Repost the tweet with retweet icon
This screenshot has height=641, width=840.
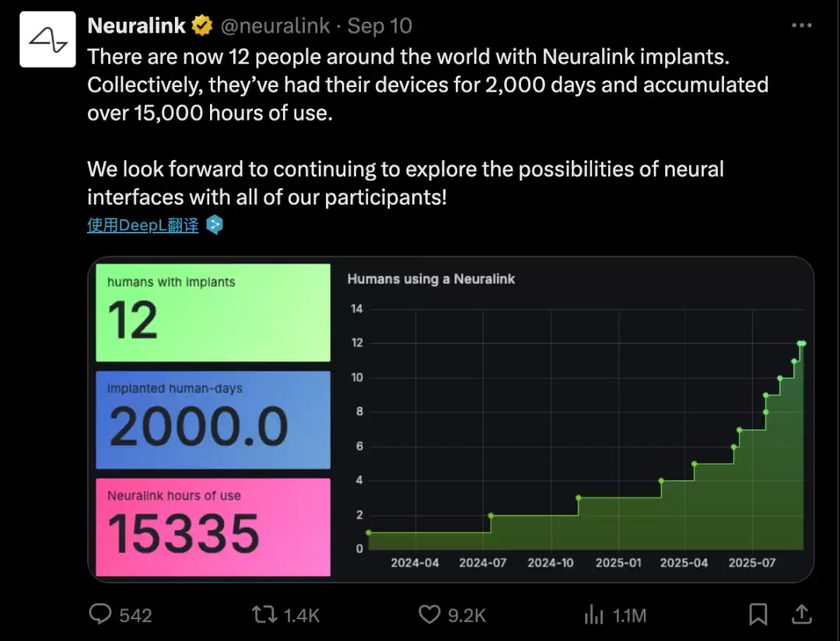coord(264,615)
